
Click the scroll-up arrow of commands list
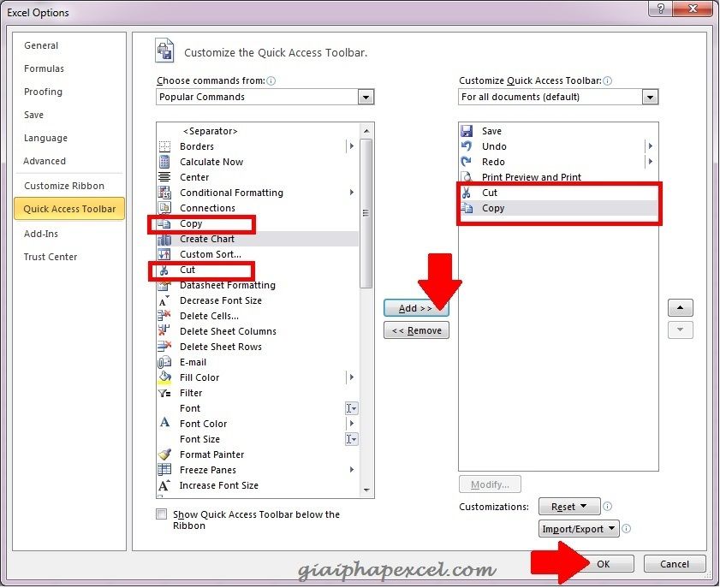click(366, 131)
